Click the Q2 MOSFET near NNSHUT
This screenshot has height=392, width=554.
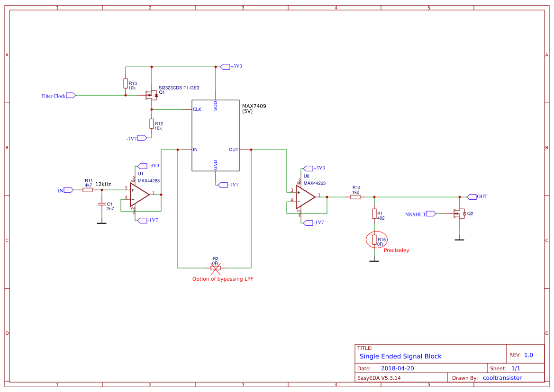pos(459,214)
